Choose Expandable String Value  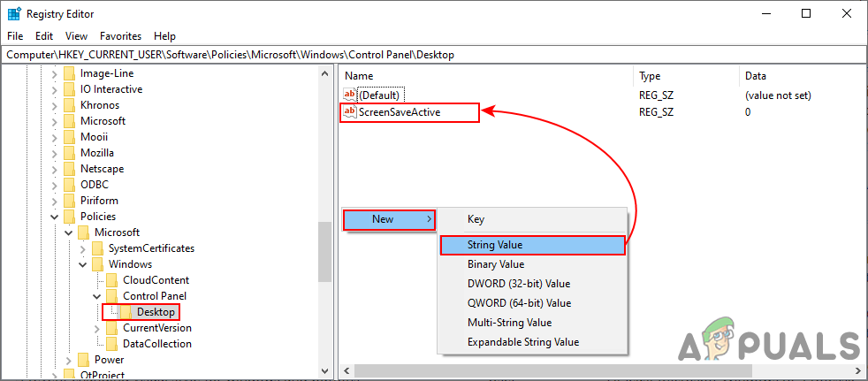532,342
